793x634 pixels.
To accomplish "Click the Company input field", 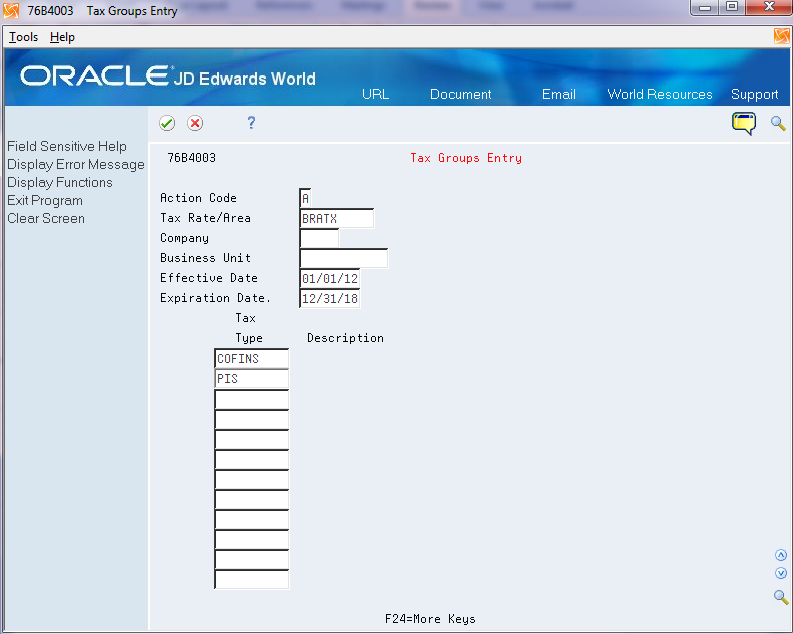I will coord(319,238).
